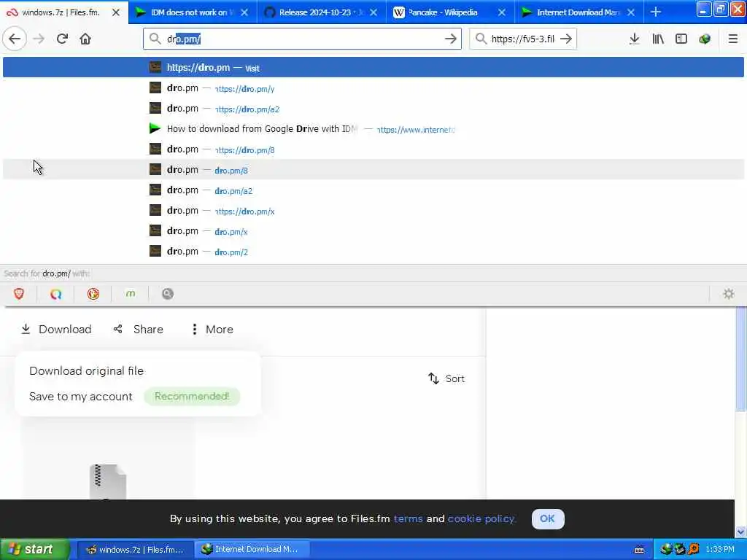The height and width of the screenshot is (560, 747).
Task: Click the page vertical scrollbar
Action: click(x=741, y=359)
